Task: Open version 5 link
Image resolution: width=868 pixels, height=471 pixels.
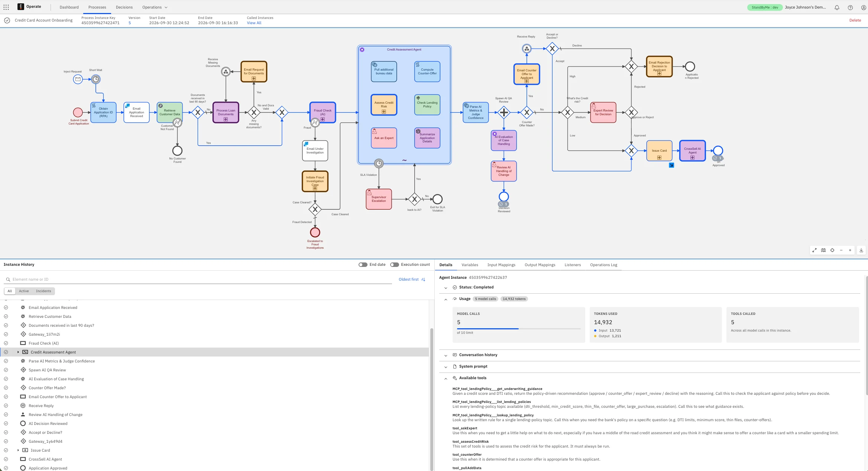Action: (130, 23)
